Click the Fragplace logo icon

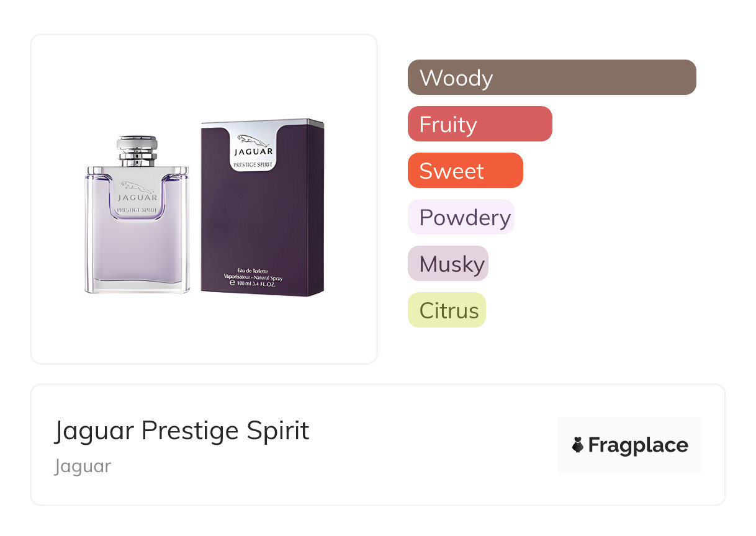point(578,445)
